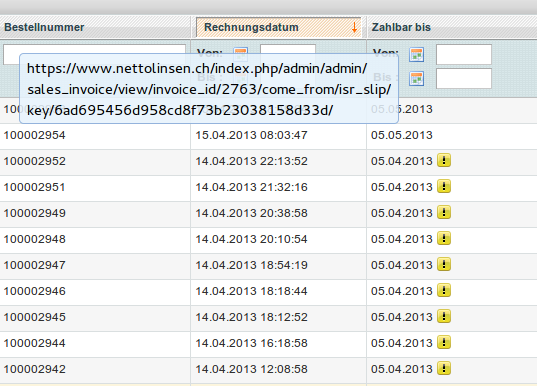
Task: Click invoice date 14.04.2013 20:38:58
Action: [251, 213]
